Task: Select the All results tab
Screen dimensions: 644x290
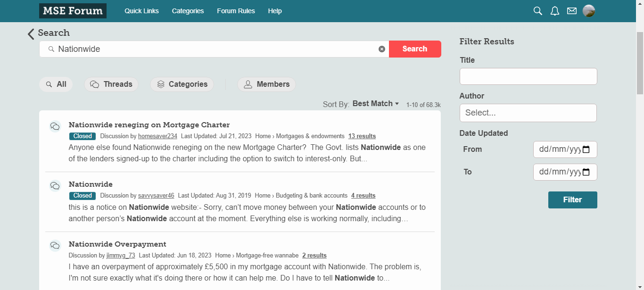Action: pyautogui.click(x=56, y=84)
